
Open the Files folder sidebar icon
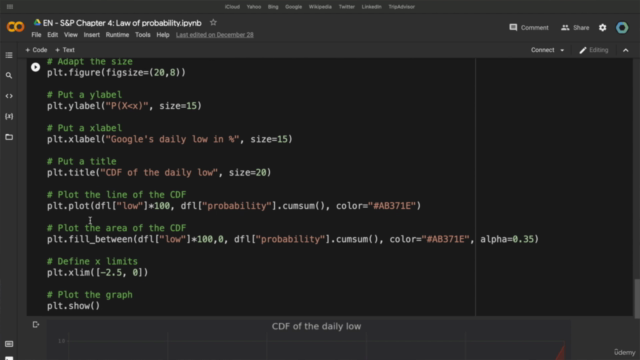pos(9,137)
